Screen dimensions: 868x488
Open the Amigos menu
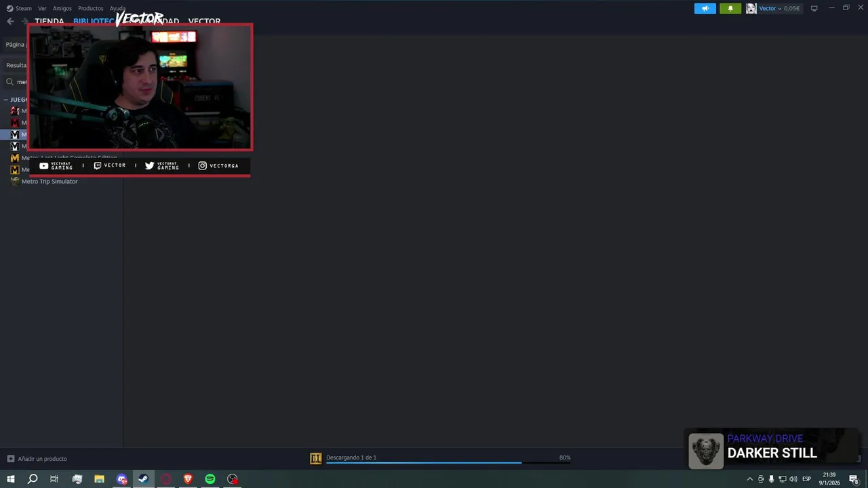[62, 8]
